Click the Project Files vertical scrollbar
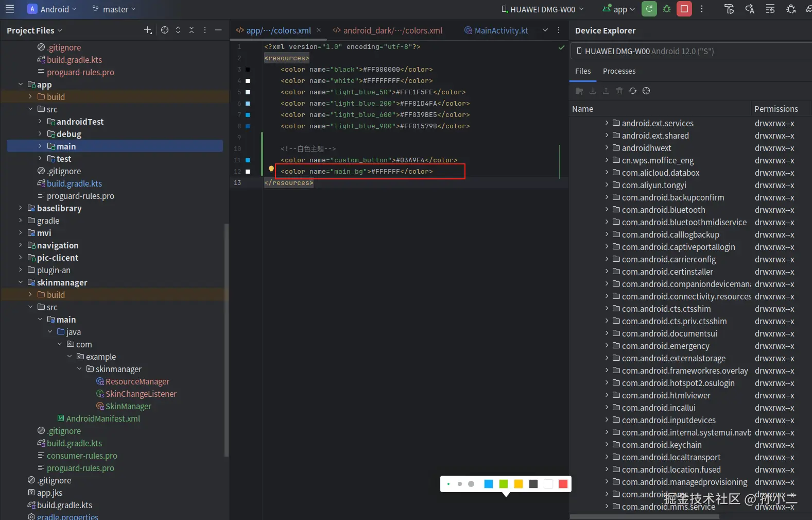Image resolution: width=812 pixels, height=520 pixels. (226, 340)
